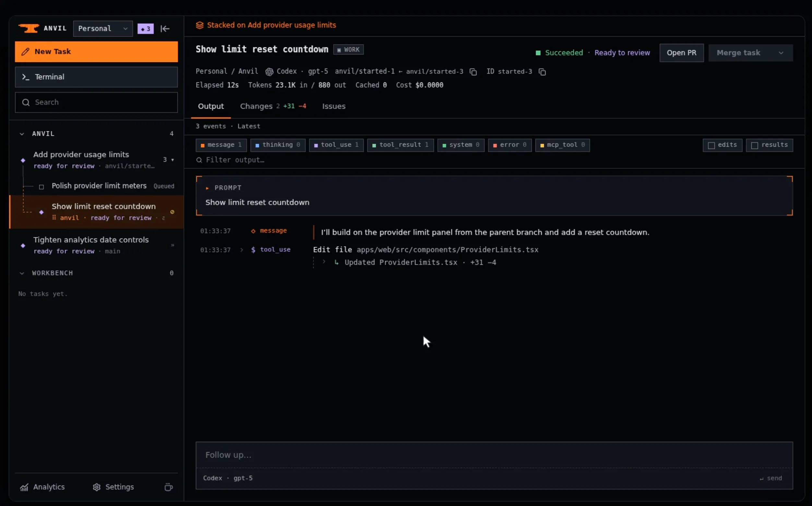Screen dimensions: 812x506
Task: Copy the branch name anvil/started-3
Action: tap(473, 72)
